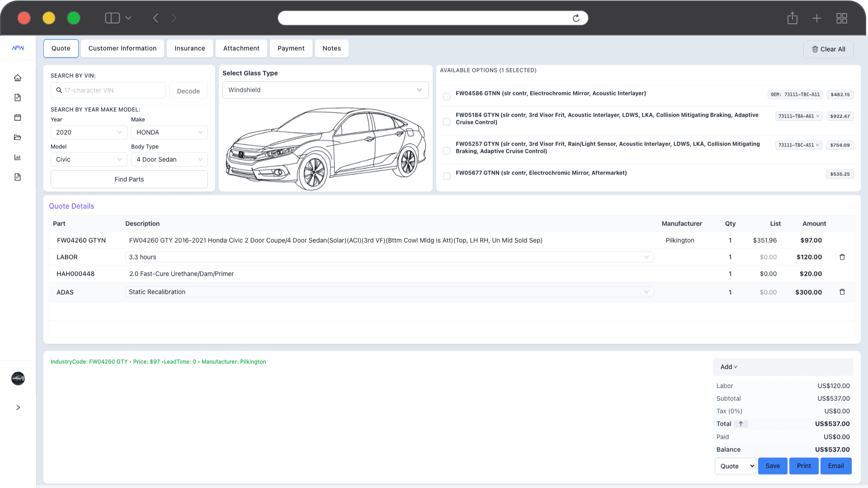The image size is (868, 488).
Task: Open a new browser tab
Action: [x=816, y=18]
